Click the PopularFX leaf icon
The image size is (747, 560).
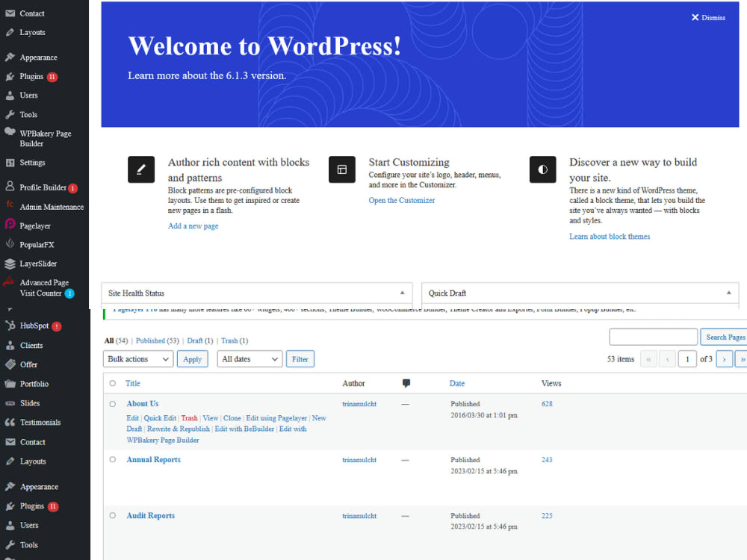[x=10, y=243]
